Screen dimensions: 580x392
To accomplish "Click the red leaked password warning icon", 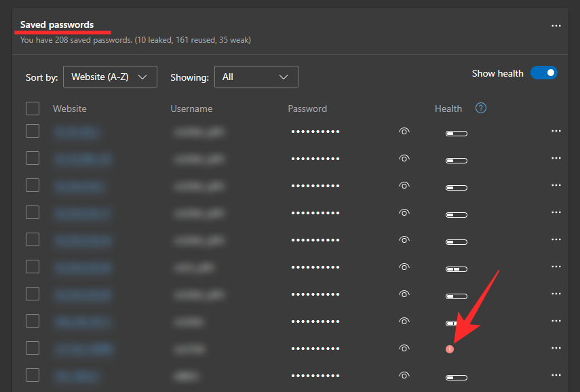I will tap(450, 349).
